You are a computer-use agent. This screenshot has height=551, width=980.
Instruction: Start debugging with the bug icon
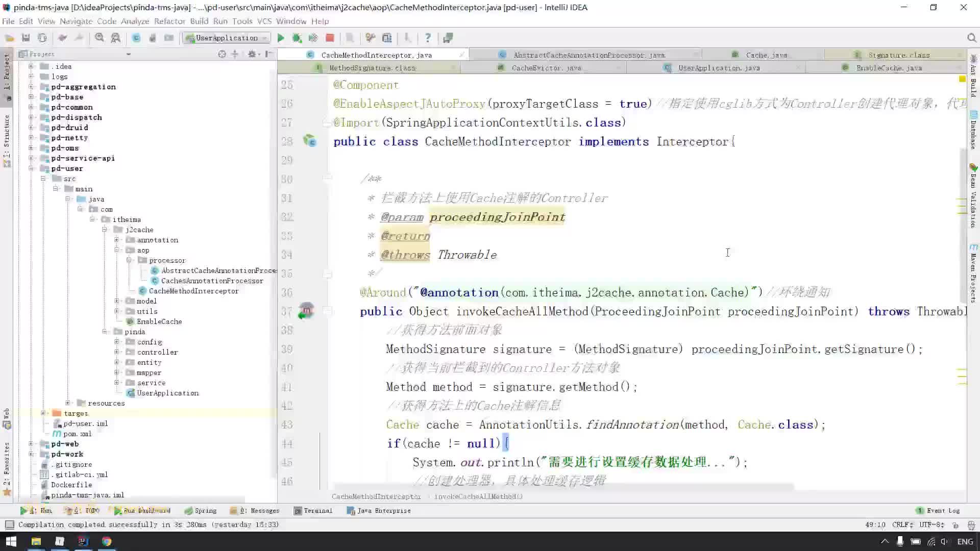tap(297, 38)
